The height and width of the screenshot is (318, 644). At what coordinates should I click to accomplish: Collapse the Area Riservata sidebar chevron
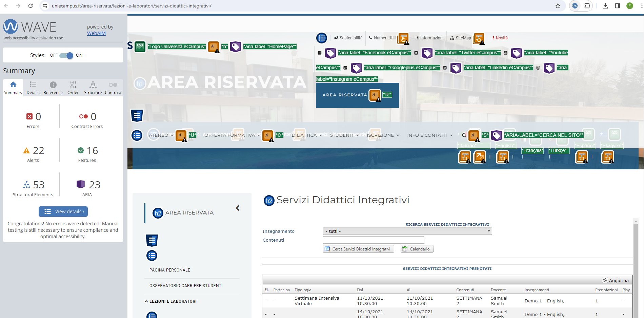click(238, 208)
